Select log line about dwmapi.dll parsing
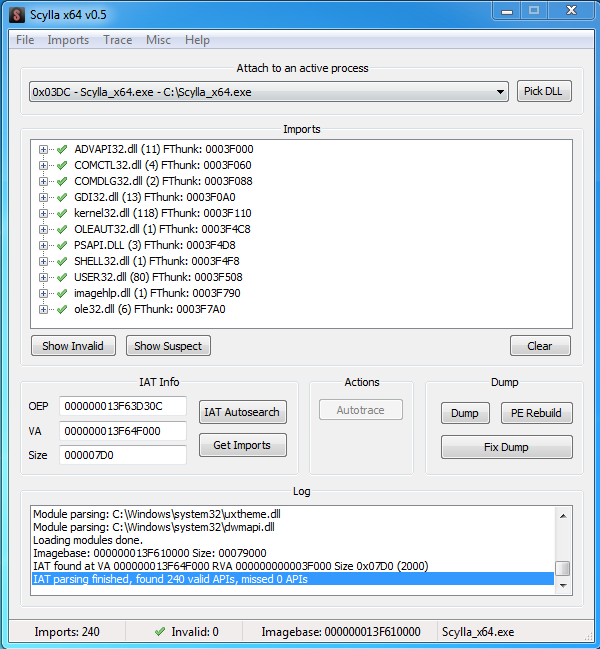This screenshot has height=649, width=600. click(x=293, y=527)
